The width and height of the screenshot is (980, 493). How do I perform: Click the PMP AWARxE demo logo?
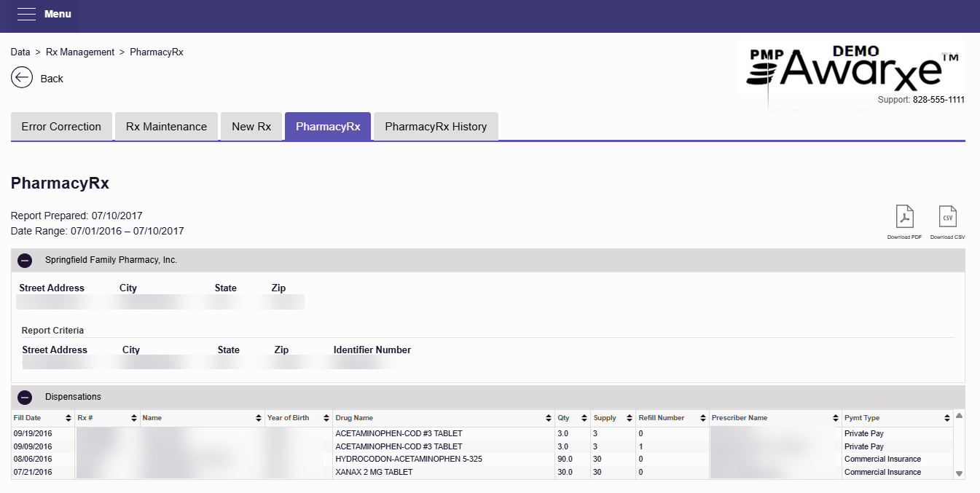coord(851,69)
